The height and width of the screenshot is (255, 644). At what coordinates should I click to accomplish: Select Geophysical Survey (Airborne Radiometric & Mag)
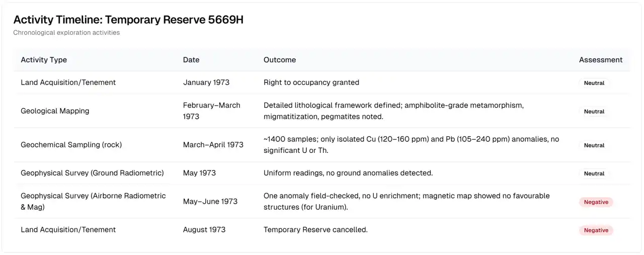[93, 201]
